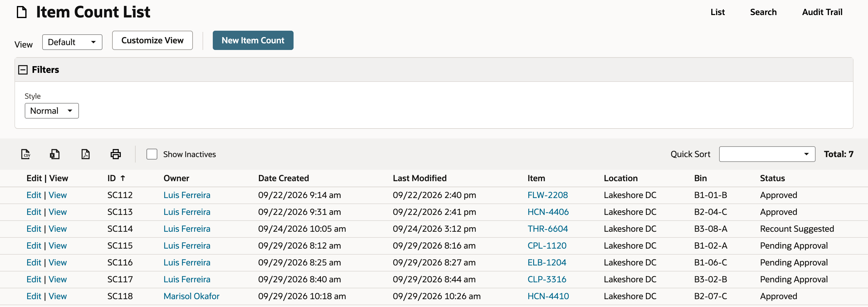
Task: Open owner Luis Ferreira for SC112
Action: [x=187, y=195]
